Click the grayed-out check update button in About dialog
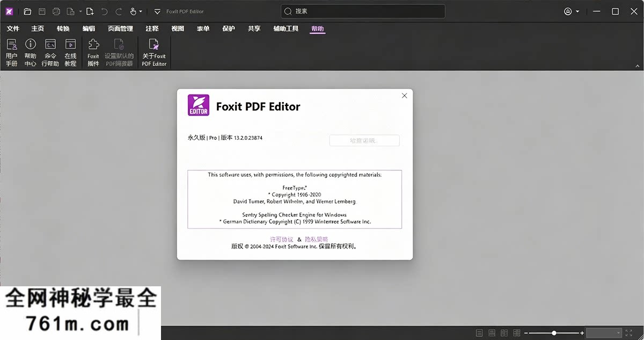644x340 pixels. 364,141
